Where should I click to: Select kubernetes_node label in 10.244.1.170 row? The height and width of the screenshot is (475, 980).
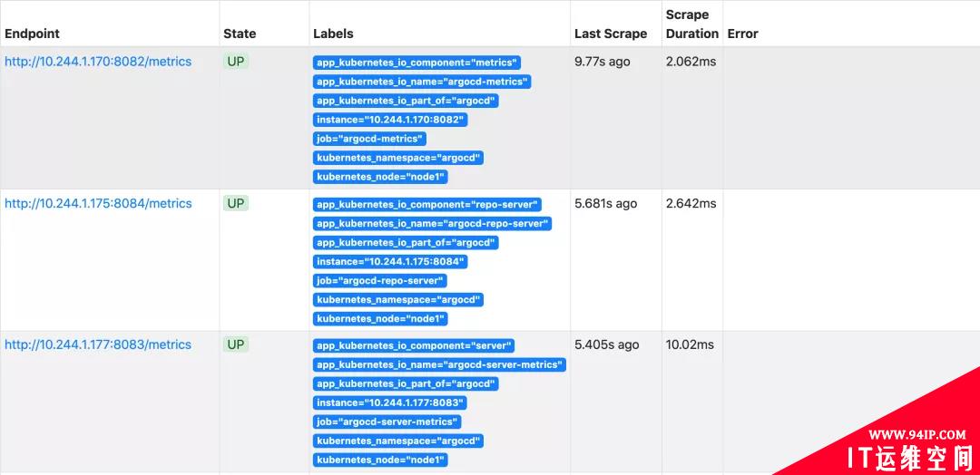click(x=380, y=177)
